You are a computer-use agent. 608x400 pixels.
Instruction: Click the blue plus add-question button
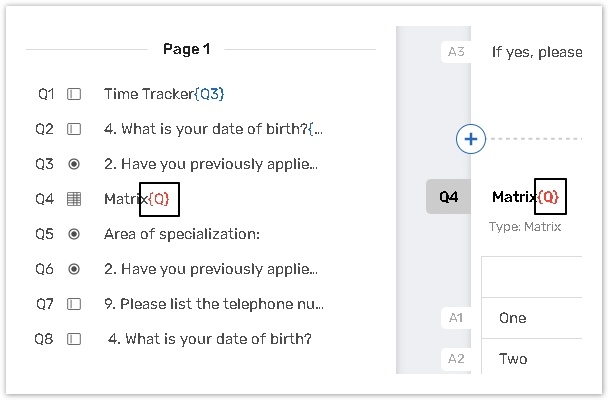(471, 139)
